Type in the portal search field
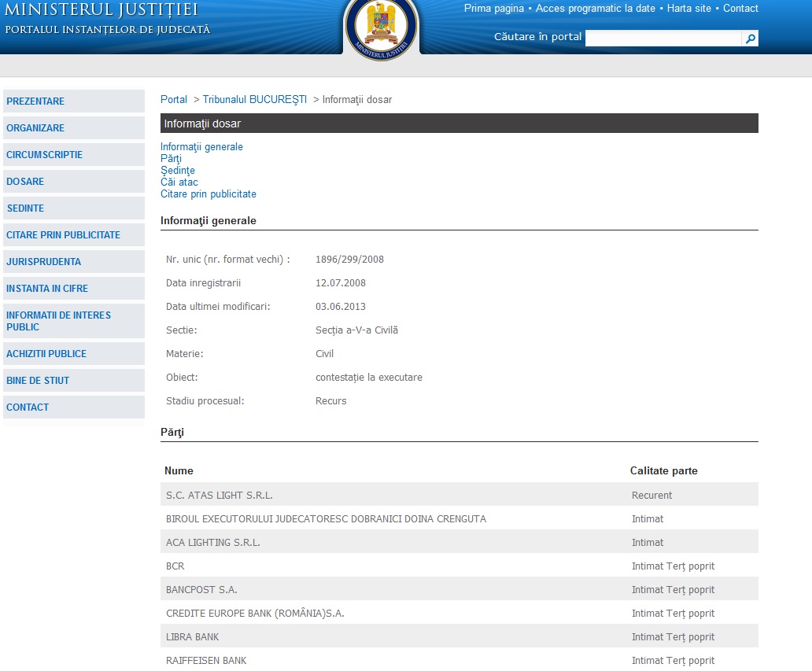This screenshot has width=812, height=671. tap(663, 39)
